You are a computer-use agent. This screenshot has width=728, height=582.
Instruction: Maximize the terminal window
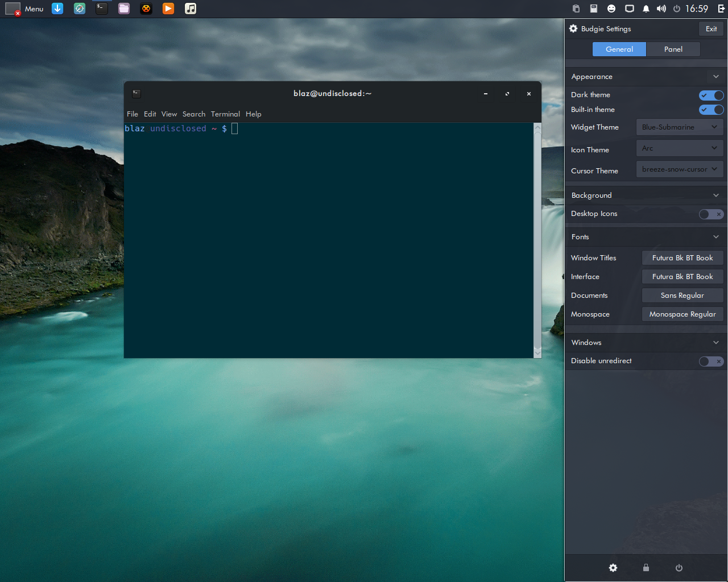tap(507, 94)
